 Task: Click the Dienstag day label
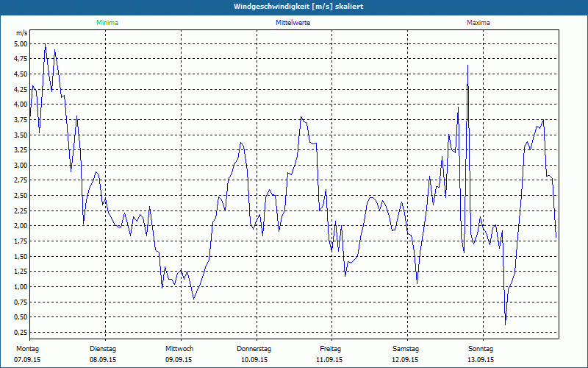click(x=103, y=349)
